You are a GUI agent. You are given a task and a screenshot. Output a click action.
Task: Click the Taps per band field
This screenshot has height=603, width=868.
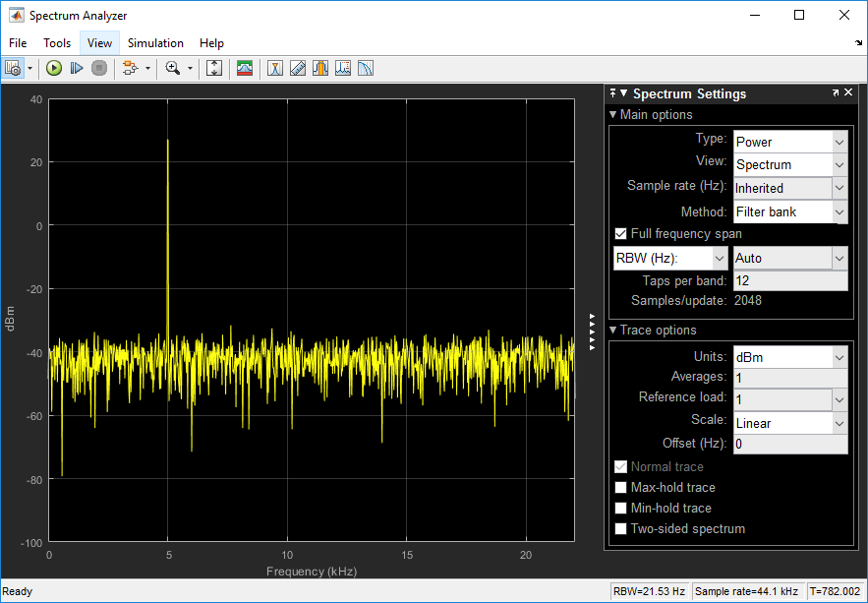(x=790, y=281)
